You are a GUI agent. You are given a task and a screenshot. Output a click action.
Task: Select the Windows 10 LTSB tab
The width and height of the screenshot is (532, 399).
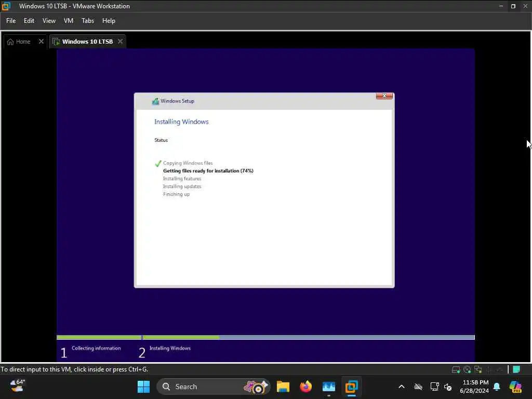point(87,42)
